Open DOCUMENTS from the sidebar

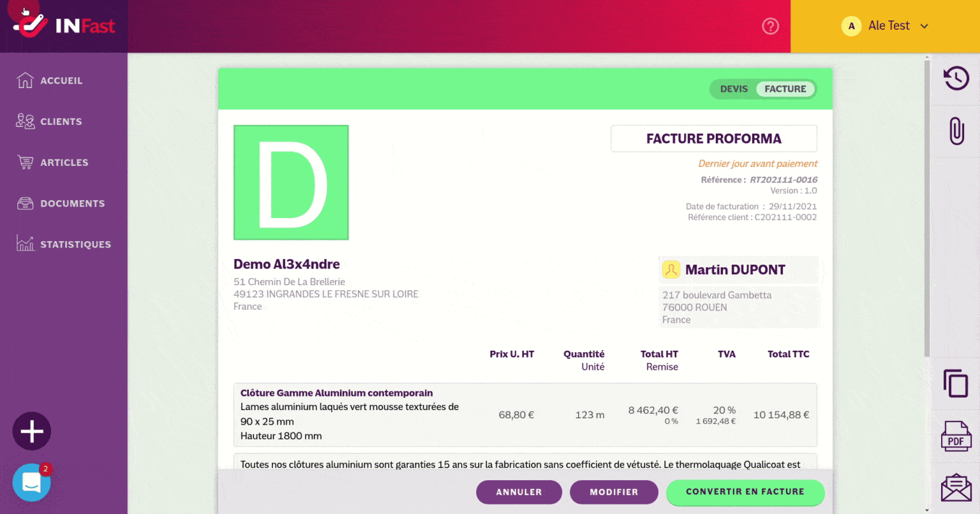click(x=72, y=203)
